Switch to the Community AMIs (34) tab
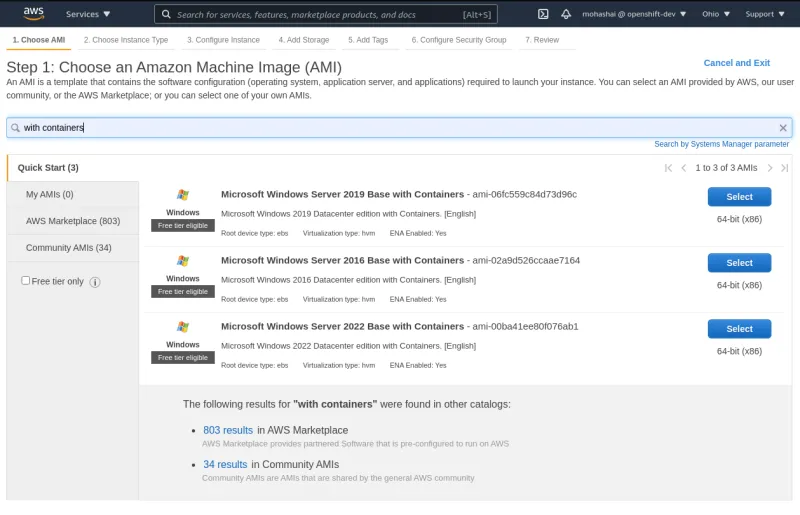 tap(69, 248)
